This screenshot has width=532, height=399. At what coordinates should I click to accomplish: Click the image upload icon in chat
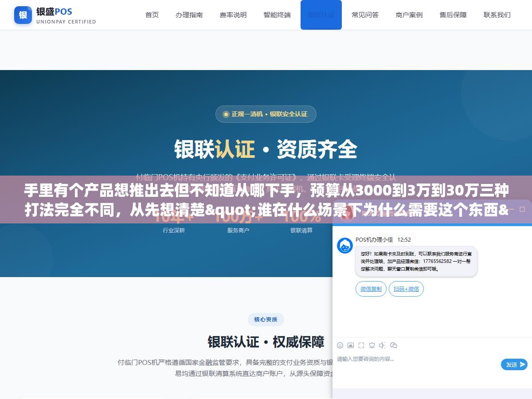click(351, 345)
